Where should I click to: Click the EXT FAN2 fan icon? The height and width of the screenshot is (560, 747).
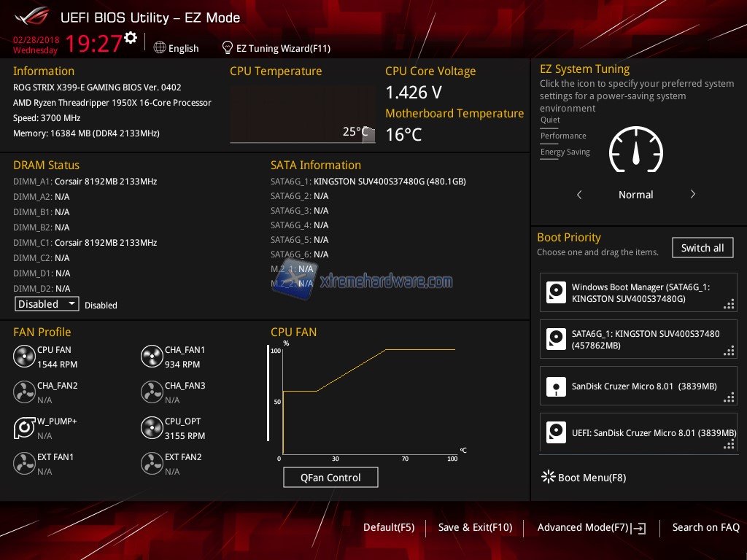click(x=152, y=464)
